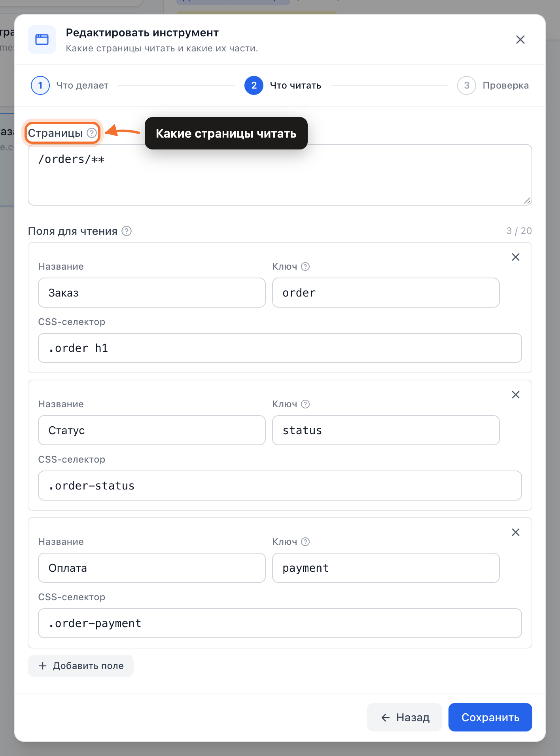Select step 2 Что читать
The height and width of the screenshot is (756, 560).
283,85
